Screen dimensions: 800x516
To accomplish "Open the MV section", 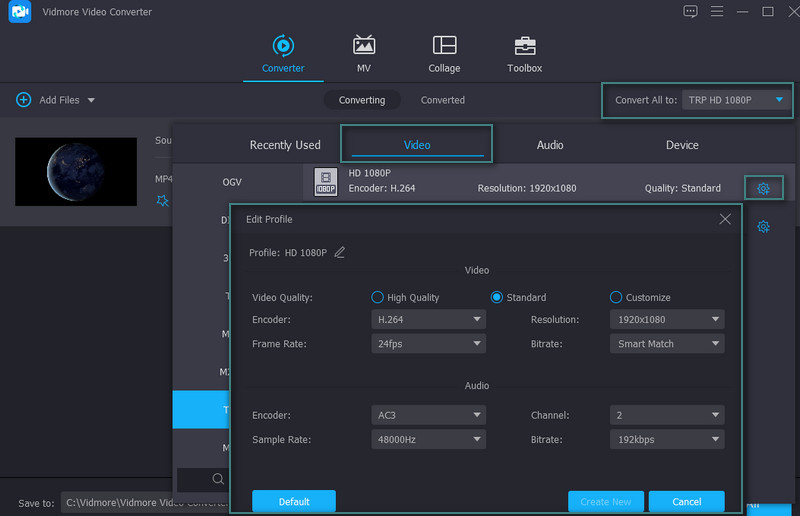I will pyautogui.click(x=364, y=54).
